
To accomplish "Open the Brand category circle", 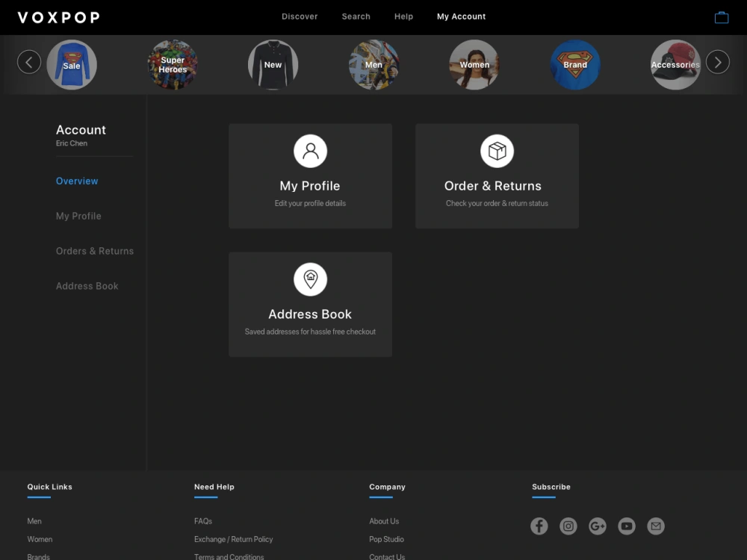I will (x=575, y=65).
